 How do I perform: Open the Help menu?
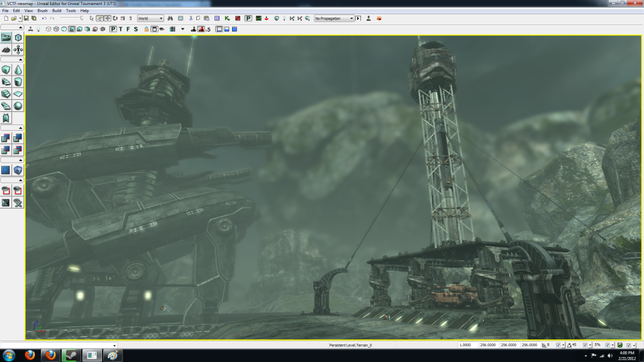[85, 11]
